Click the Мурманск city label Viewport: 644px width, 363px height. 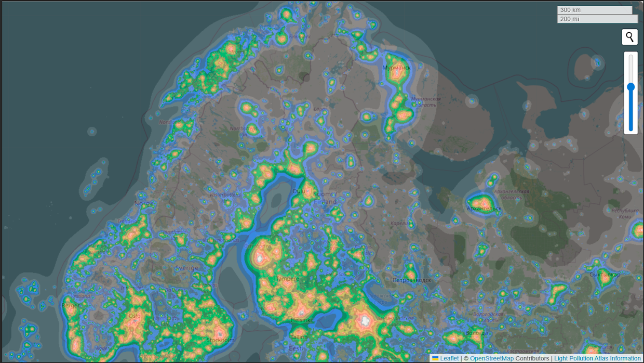tap(396, 68)
